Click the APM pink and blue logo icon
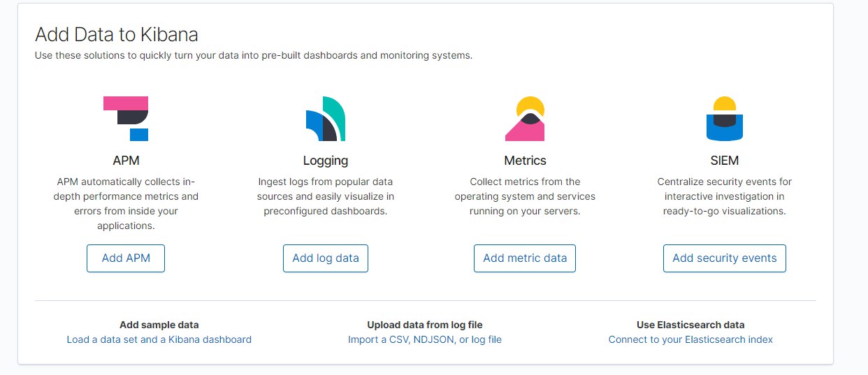 pyautogui.click(x=126, y=119)
